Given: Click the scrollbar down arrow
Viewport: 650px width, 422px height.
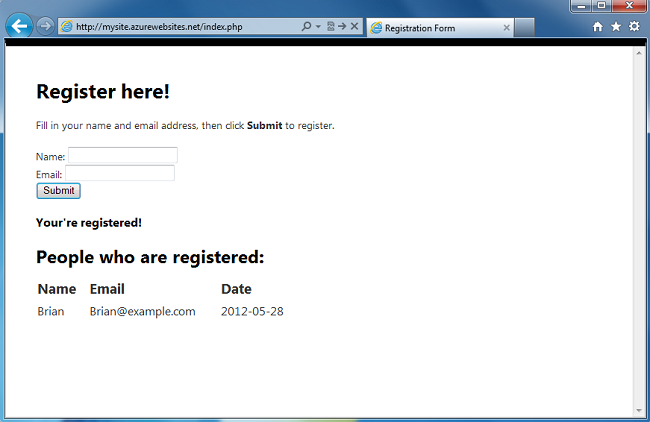Looking at the screenshot, I should coord(639,411).
